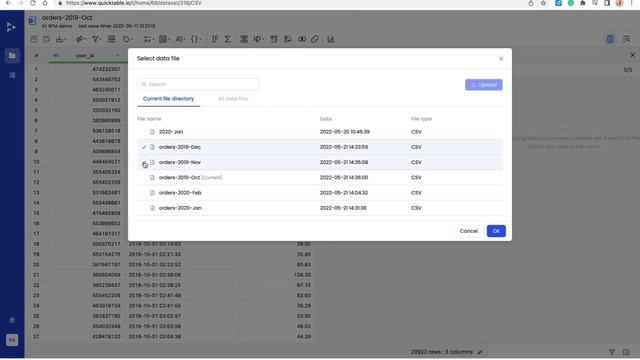Toggle the blue panel view icon
640x360 pixels.
(x=611, y=39)
